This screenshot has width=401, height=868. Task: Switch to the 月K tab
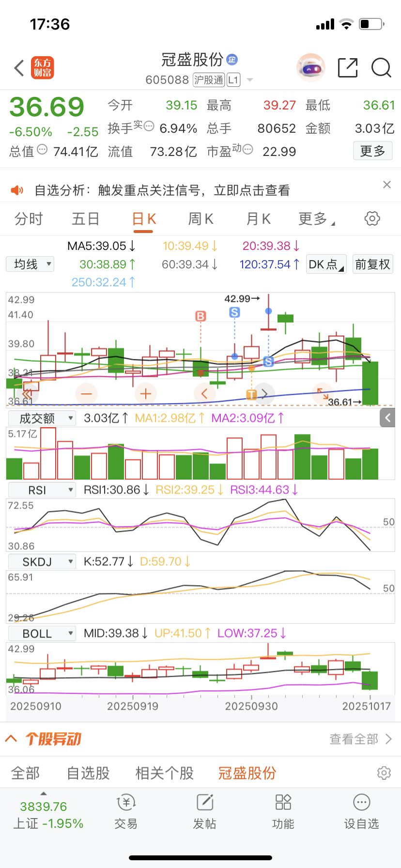tap(259, 219)
